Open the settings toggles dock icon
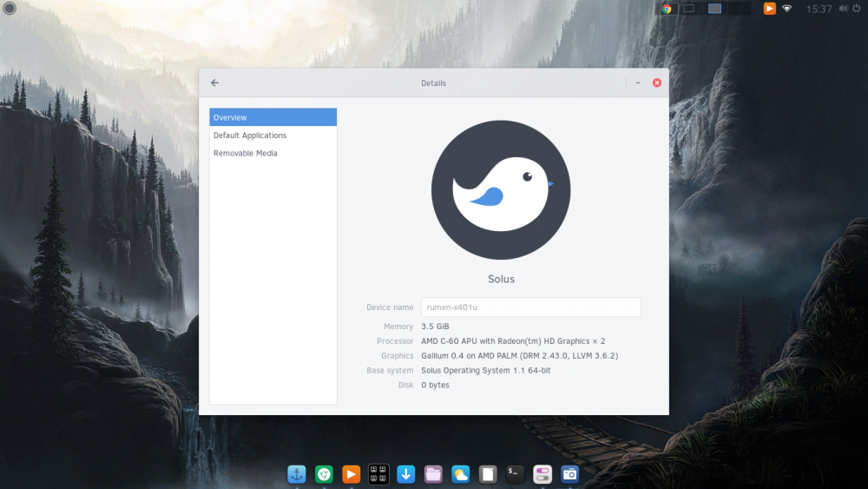 (542, 474)
